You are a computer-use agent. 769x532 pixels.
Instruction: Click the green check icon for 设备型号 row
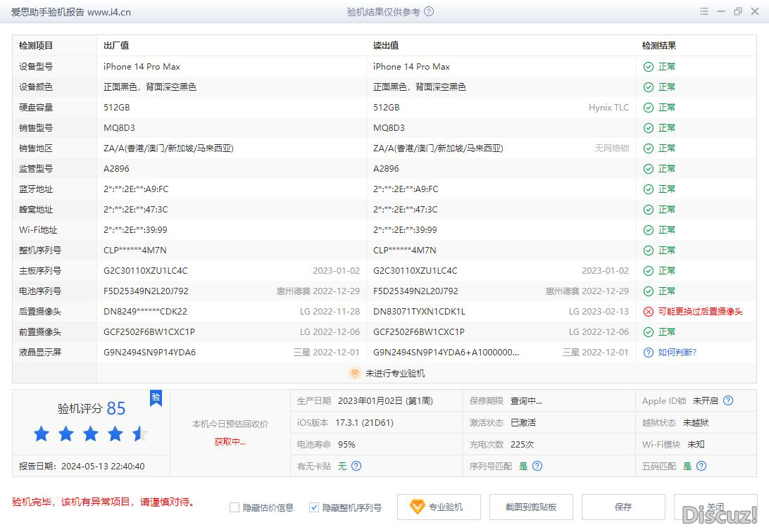click(x=649, y=67)
